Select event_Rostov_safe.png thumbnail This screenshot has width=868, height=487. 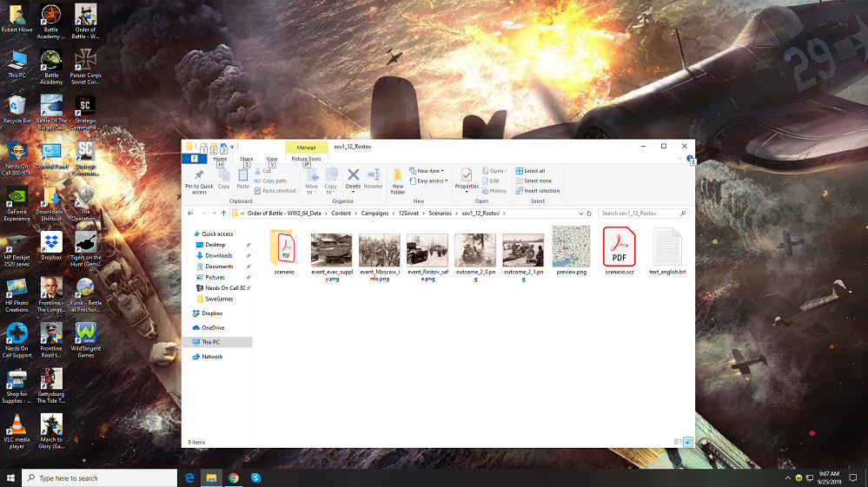(x=427, y=250)
